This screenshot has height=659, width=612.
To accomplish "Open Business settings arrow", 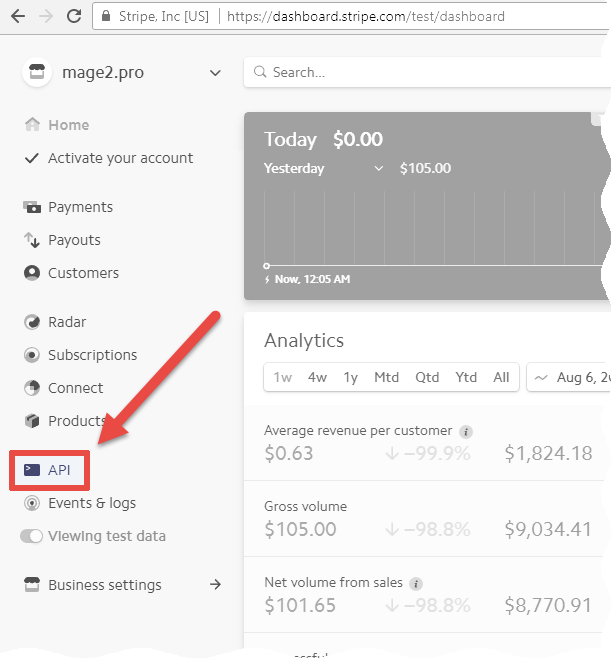I will coord(216,584).
